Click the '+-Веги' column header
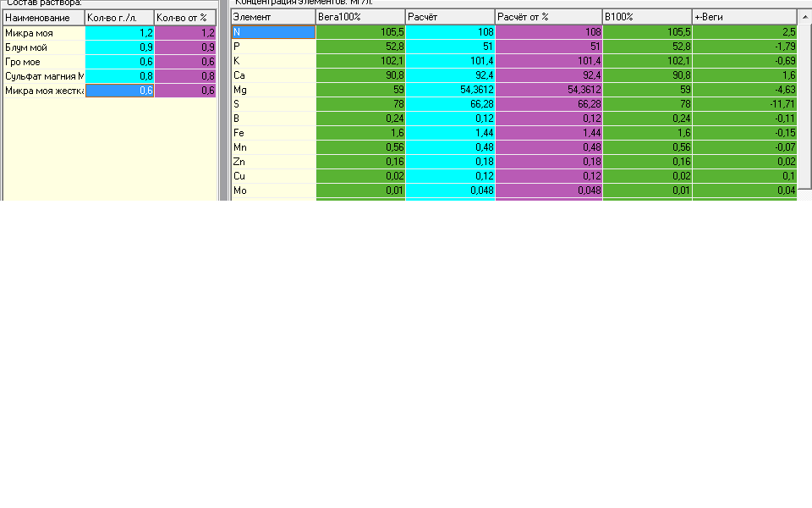Screen dimensions: 812x508 coord(744,17)
